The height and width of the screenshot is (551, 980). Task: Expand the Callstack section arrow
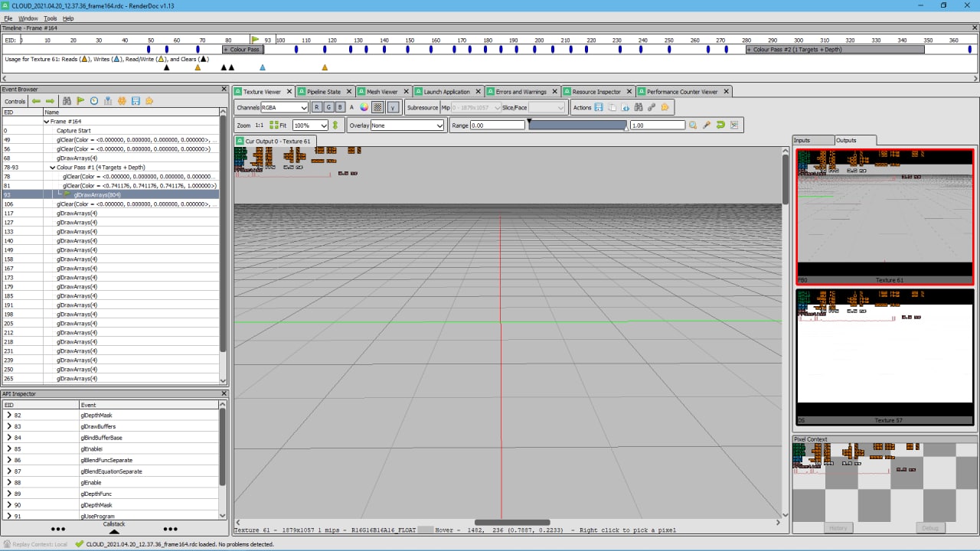click(x=114, y=531)
